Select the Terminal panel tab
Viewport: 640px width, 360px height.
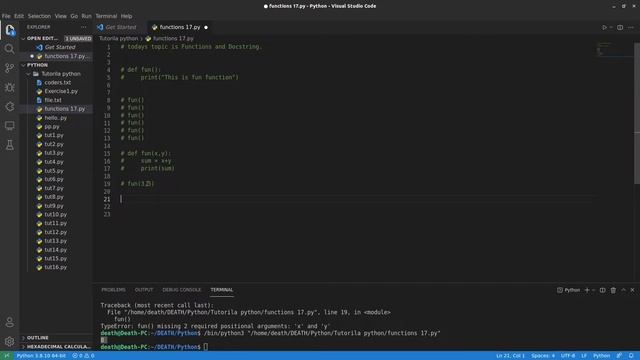click(222, 290)
